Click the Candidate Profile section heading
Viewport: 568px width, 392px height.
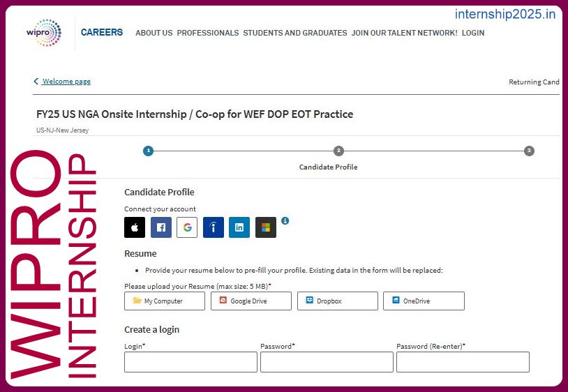[159, 193]
